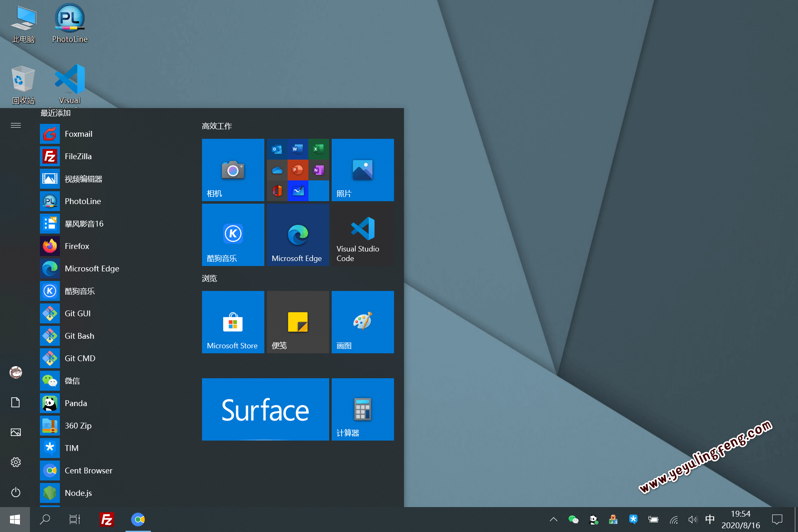The width and height of the screenshot is (798, 532).
Task: Click the power button icon
Action: coord(16,492)
